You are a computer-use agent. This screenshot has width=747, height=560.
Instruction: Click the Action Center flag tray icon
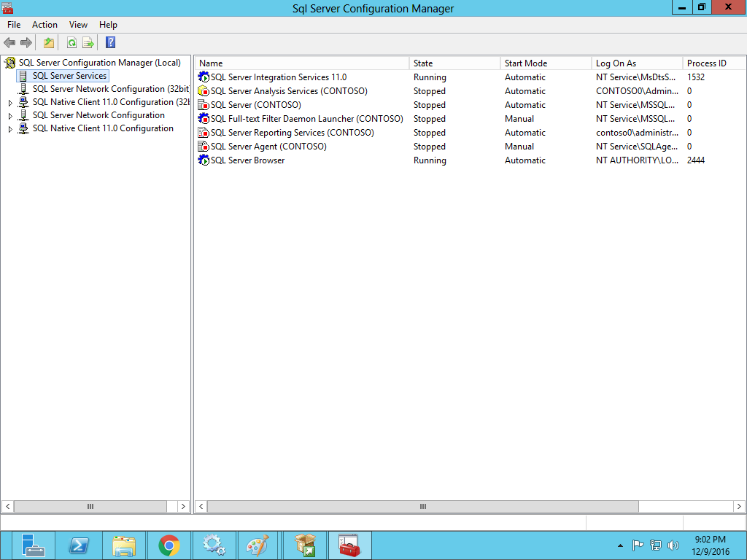(x=638, y=545)
